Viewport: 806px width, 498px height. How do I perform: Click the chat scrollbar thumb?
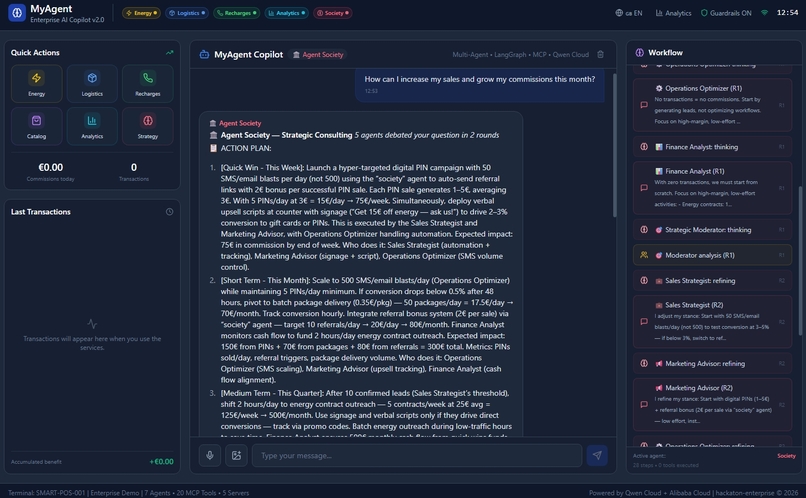pyautogui.click(x=613, y=145)
